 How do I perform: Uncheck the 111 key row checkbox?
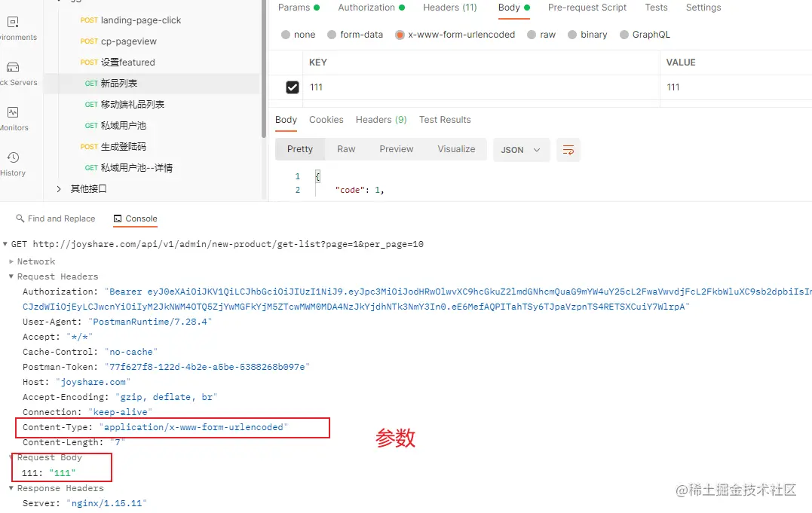[x=292, y=87]
